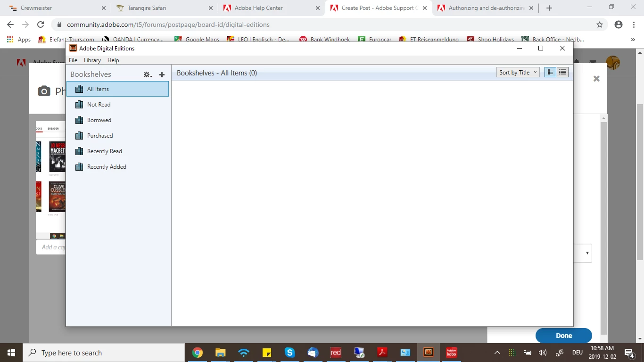Open File Explorer from the taskbar
This screenshot has height=362, width=644.
220,353
